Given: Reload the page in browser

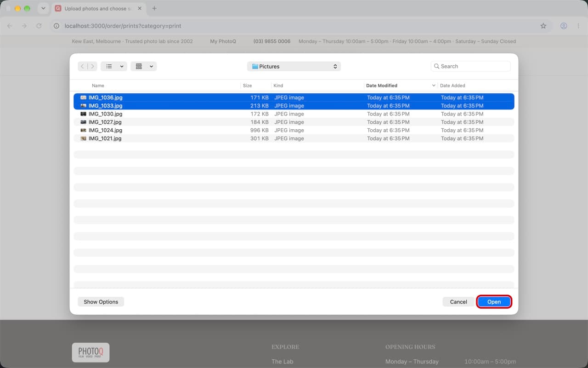Looking at the screenshot, I should pos(39,26).
